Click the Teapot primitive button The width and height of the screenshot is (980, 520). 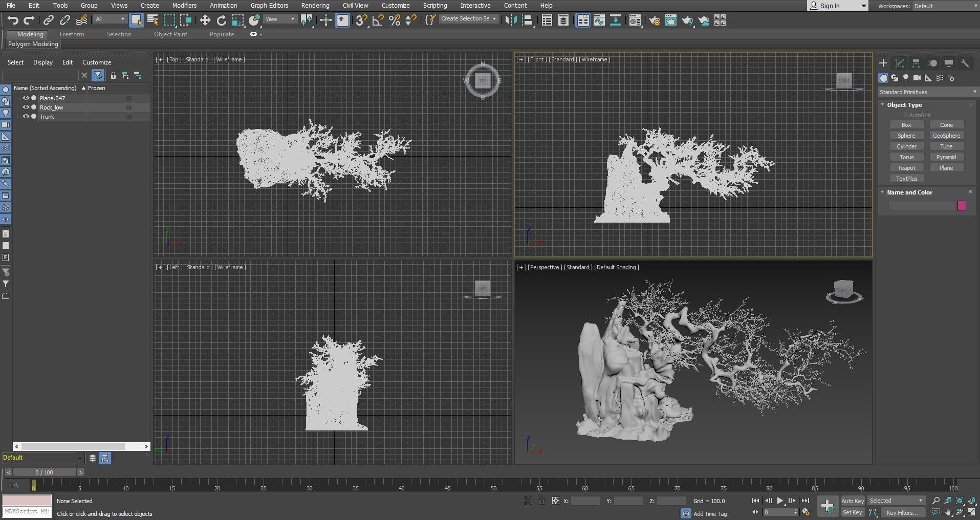tap(906, 168)
